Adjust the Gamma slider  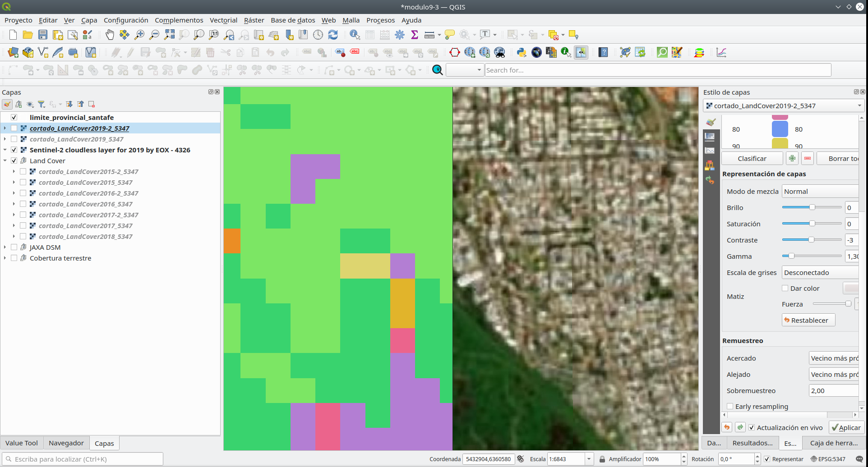812,256
